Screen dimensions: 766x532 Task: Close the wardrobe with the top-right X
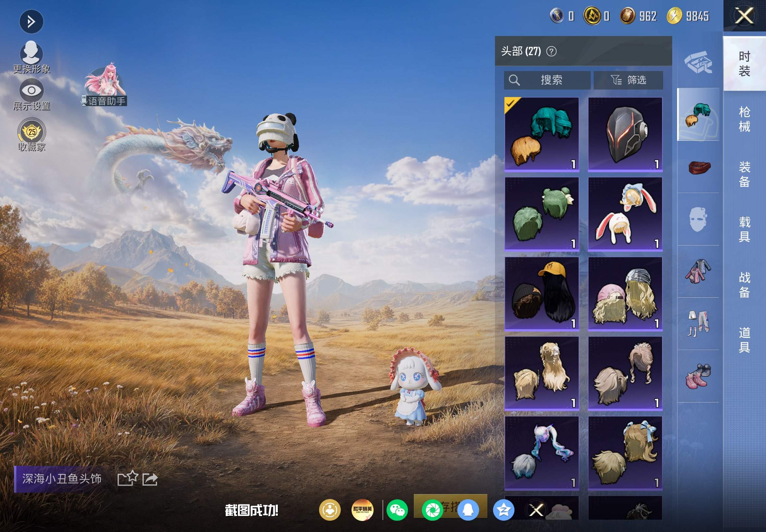(x=744, y=16)
